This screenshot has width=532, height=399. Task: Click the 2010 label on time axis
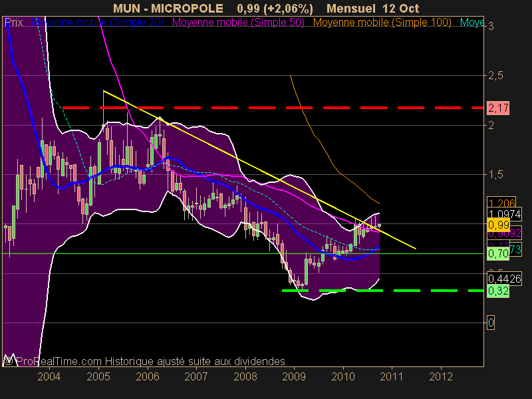coord(343,376)
